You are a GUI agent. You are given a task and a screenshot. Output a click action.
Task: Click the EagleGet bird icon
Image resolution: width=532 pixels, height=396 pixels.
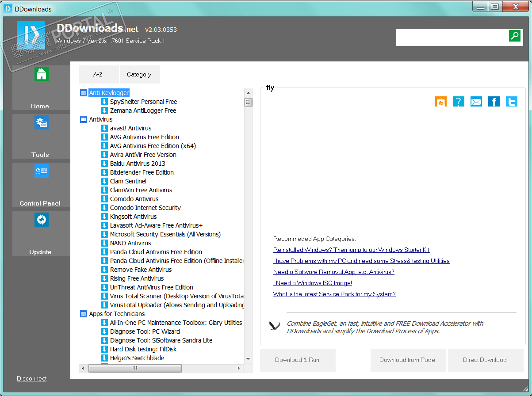(x=275, y=326)
